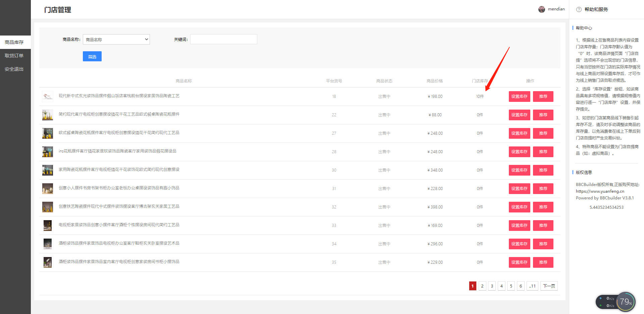The width and height of the screenshot is (644, 314).
Task: Open thumbnail of product number 34
Action: [48, 244]
